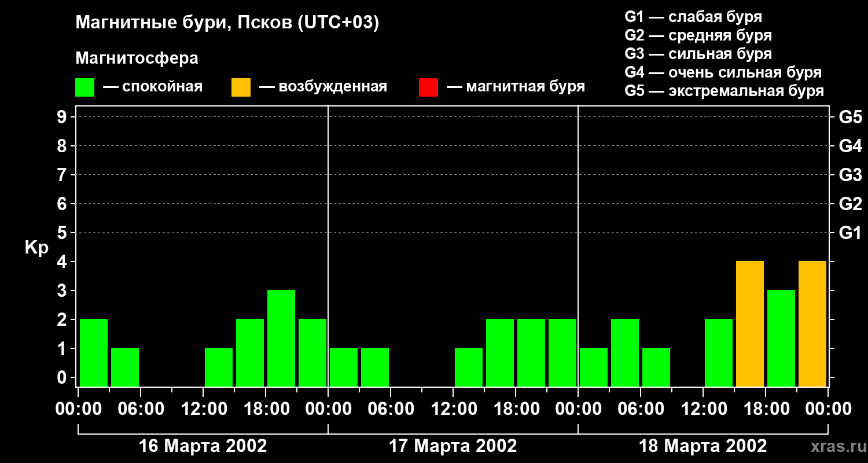Select the chart title "Магнитные бури, Псков (UTC+03)"
This screenshot has width=868, height=463.
[x=227, y=23]
